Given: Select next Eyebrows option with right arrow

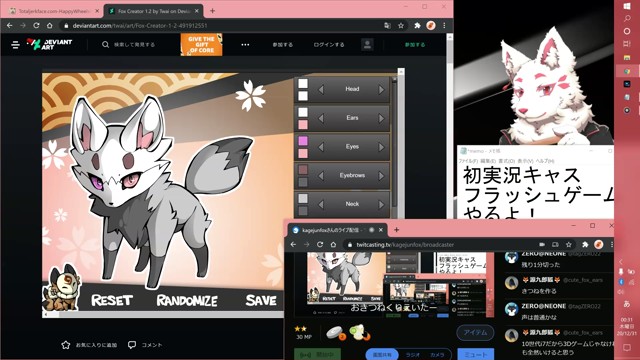Looking at the screenshot, I should 381,176.
